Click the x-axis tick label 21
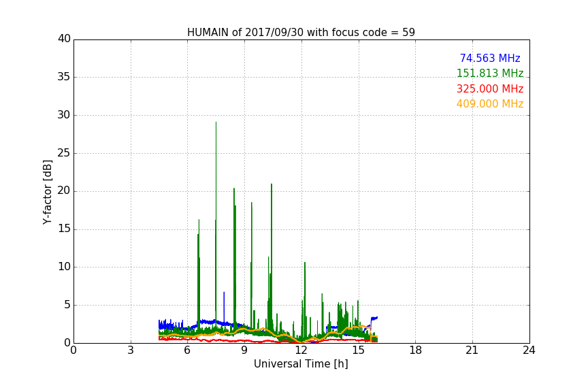 (472, 350)
